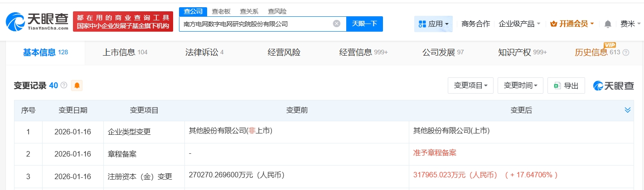The image size is (644, 190).
Task: Open the 知识产权 tab
Action: tap(523, 52)
